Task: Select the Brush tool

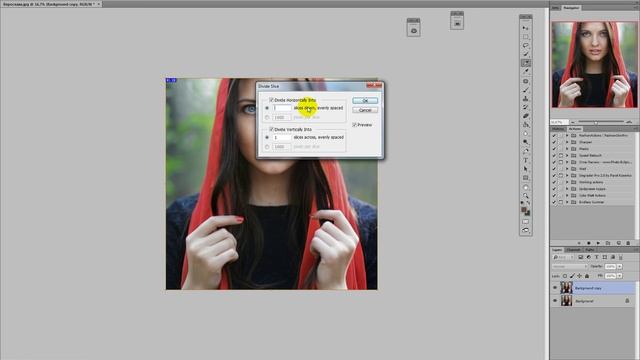Action: point(526,90)
